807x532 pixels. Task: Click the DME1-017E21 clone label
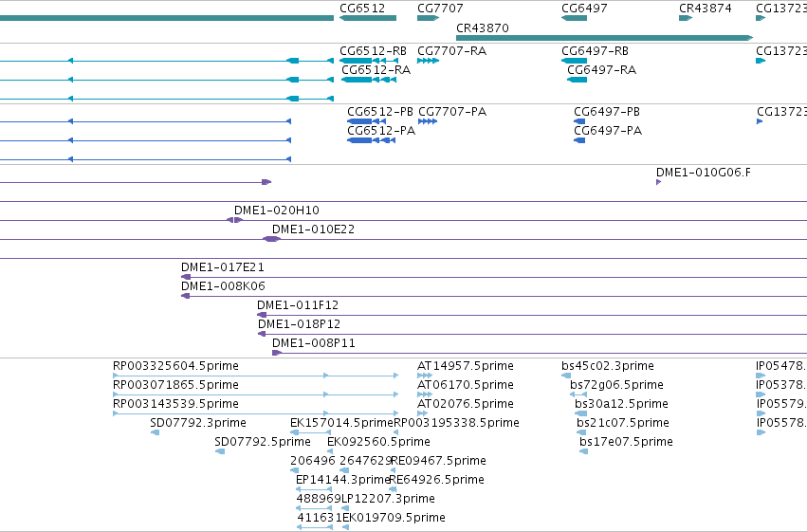[222, 267]
